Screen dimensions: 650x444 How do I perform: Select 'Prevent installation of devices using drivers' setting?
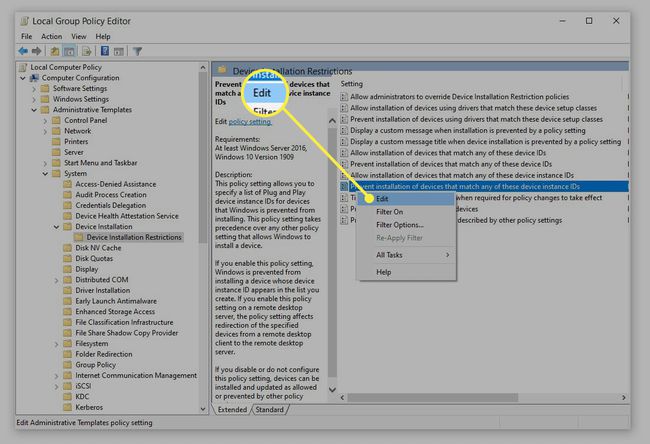476,119
